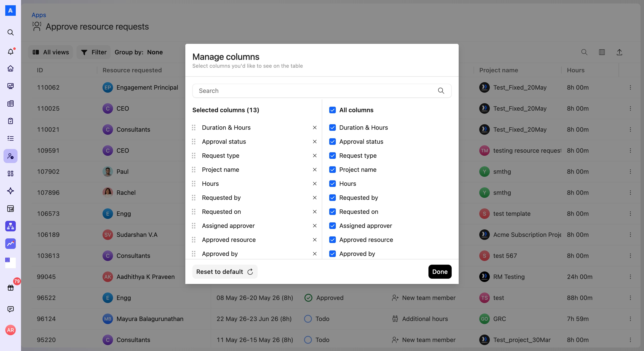Screen dimensions: 644x351
Task: Uncheck the Assigned approver checkbox
Action: 333,225
